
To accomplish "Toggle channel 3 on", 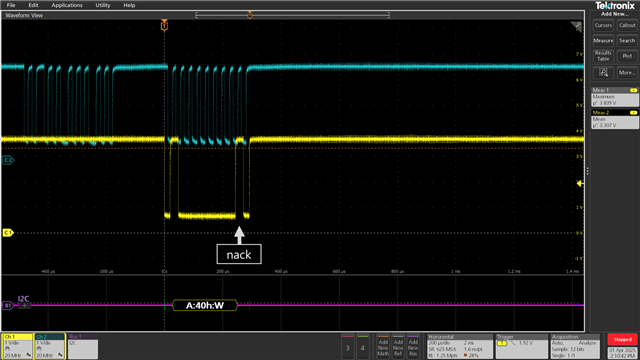I will [347, 347].
